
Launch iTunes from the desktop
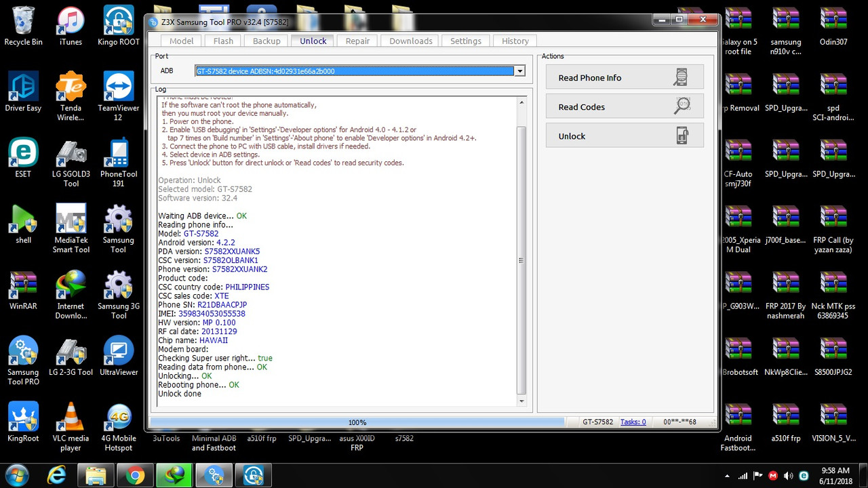71,26
